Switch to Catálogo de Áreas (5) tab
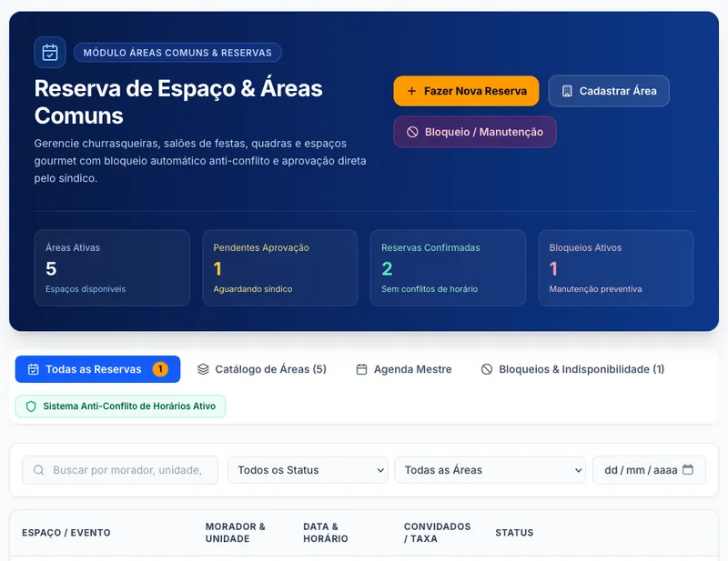 click(262, 369)
